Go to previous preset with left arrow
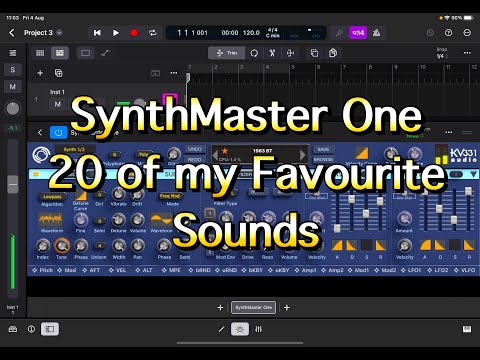This screenshot has height=360, width=480. (x=215, y=155)
